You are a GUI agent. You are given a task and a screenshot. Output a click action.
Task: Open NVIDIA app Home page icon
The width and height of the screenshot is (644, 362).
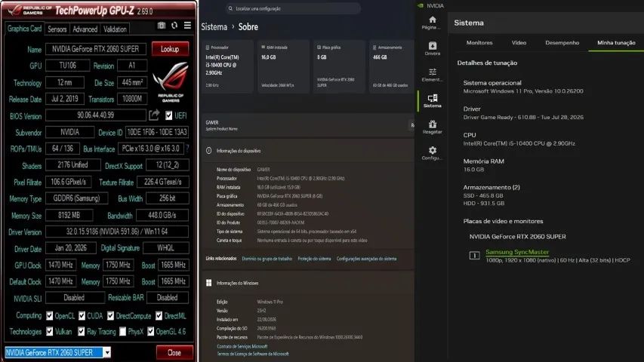(432, 20)
